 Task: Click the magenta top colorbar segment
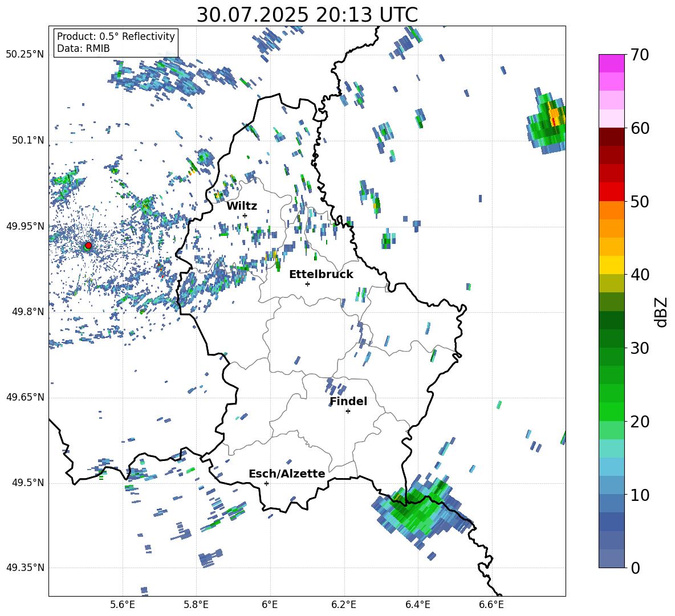611,63
